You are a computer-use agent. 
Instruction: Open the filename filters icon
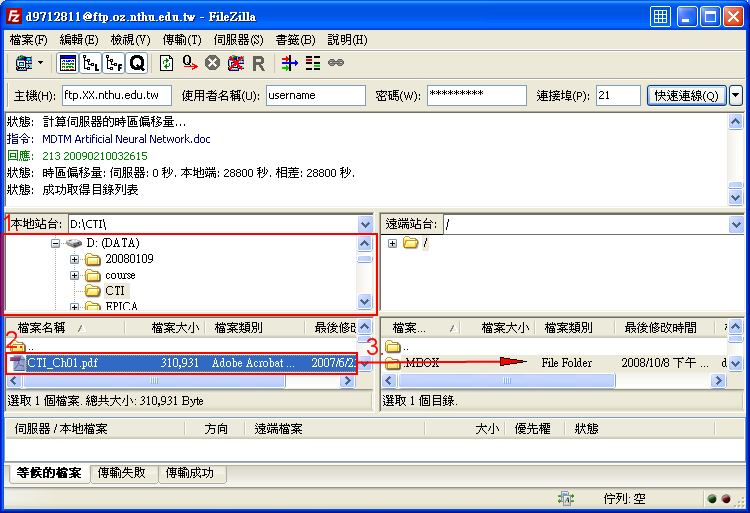tap(290, 63)
